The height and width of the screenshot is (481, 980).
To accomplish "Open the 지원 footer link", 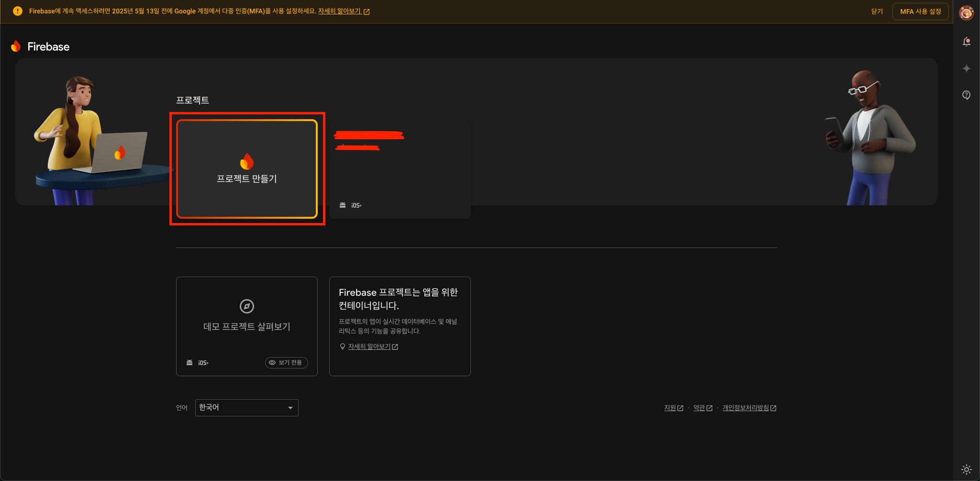I will click(673, 408).
